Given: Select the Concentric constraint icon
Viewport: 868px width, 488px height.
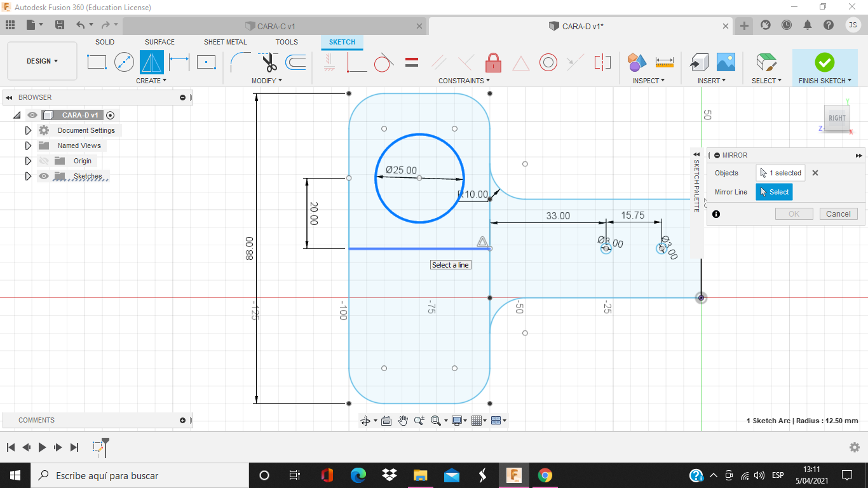Looking at the screenshot, I should click(548, 62).
